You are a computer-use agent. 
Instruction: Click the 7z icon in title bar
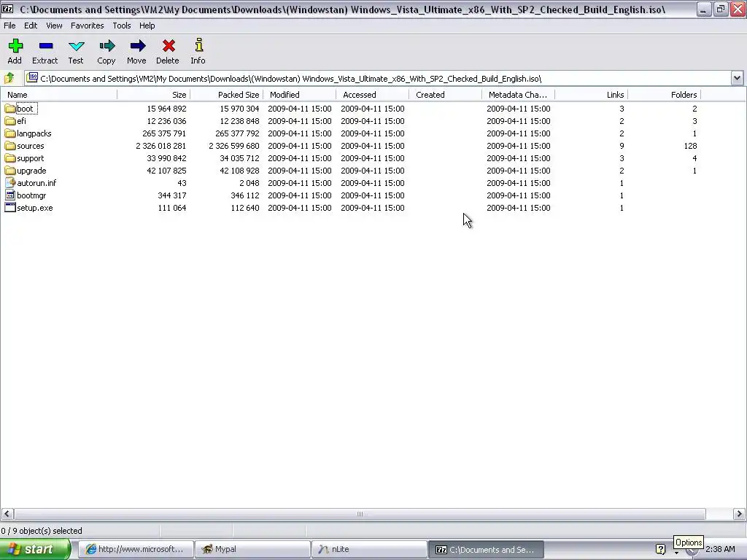pos(7,9)
